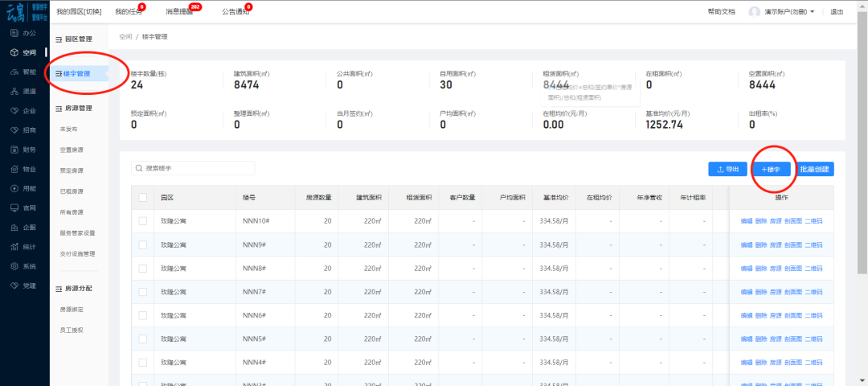This screenshot has width=868, height=386.
Task: Check the box for row NNN10#
Action: coord(143,221)
